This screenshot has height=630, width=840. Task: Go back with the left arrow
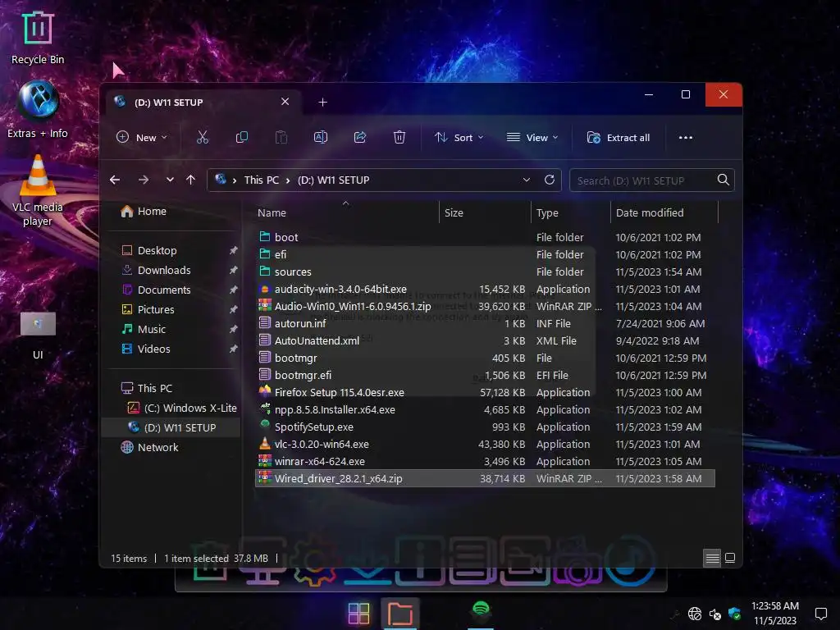click(115, 180)
